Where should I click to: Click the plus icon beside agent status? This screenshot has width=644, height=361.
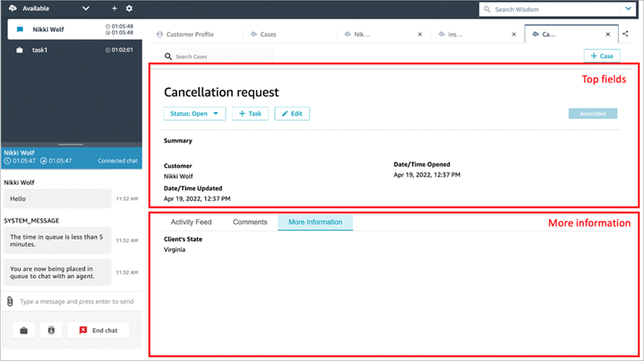(x=114, y=8)
